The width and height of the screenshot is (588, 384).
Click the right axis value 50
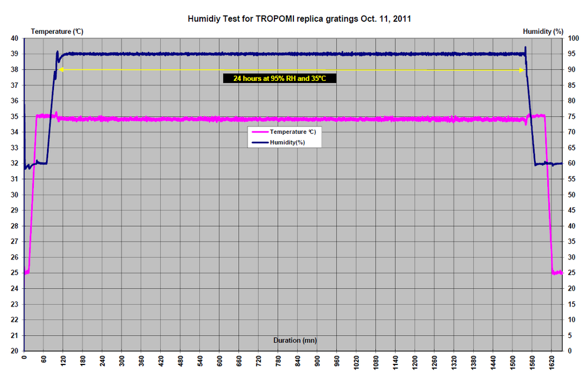tap(571, 195)
